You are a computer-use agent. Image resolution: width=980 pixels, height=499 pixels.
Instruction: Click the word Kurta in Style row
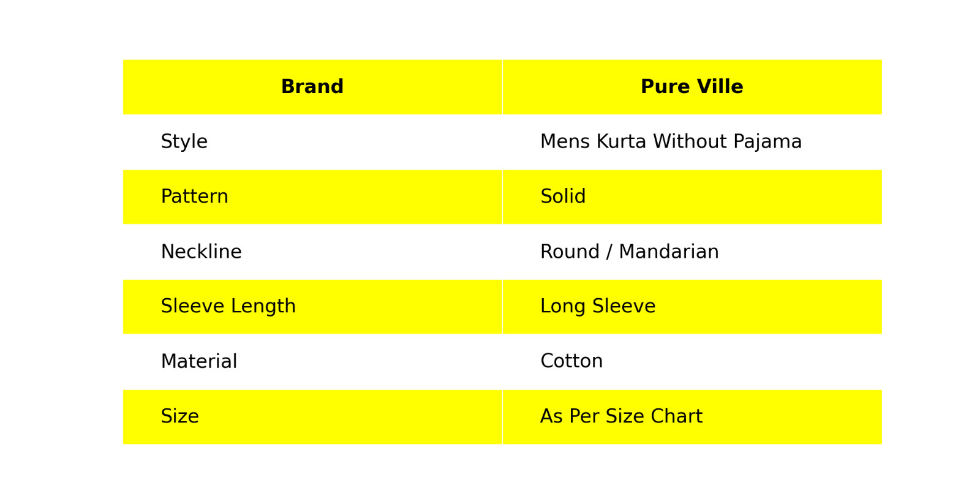[621, 142]
